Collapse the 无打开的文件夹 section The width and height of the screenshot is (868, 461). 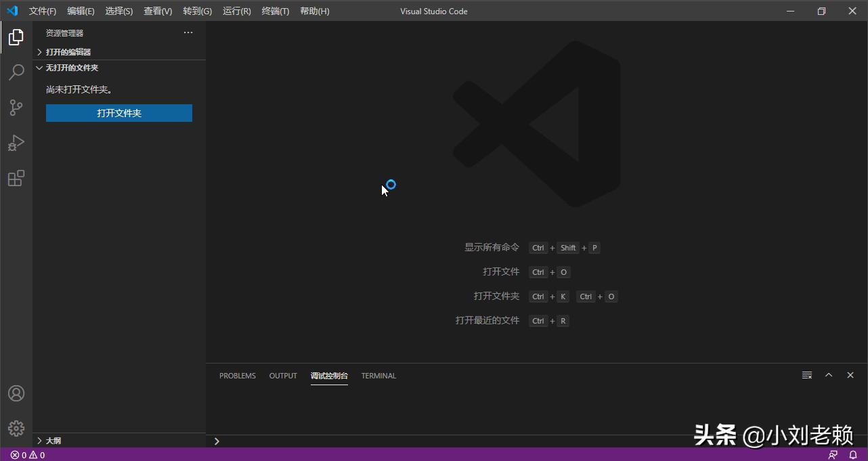[71, 67]
